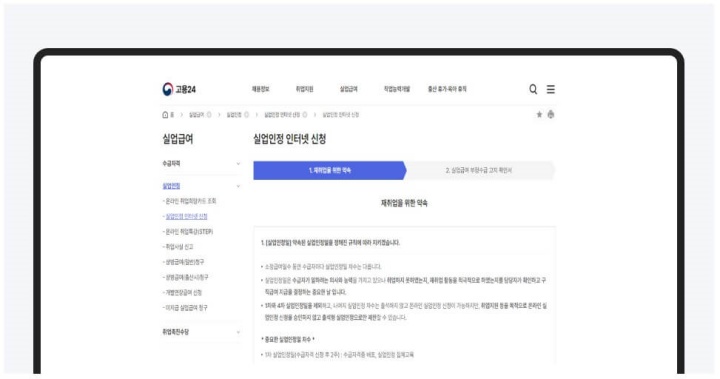Open dropdown icon beside breadcrumb 실업인정 인터넷 신청
The height and width of the screenshot is (379, 720).
[304, 115]
